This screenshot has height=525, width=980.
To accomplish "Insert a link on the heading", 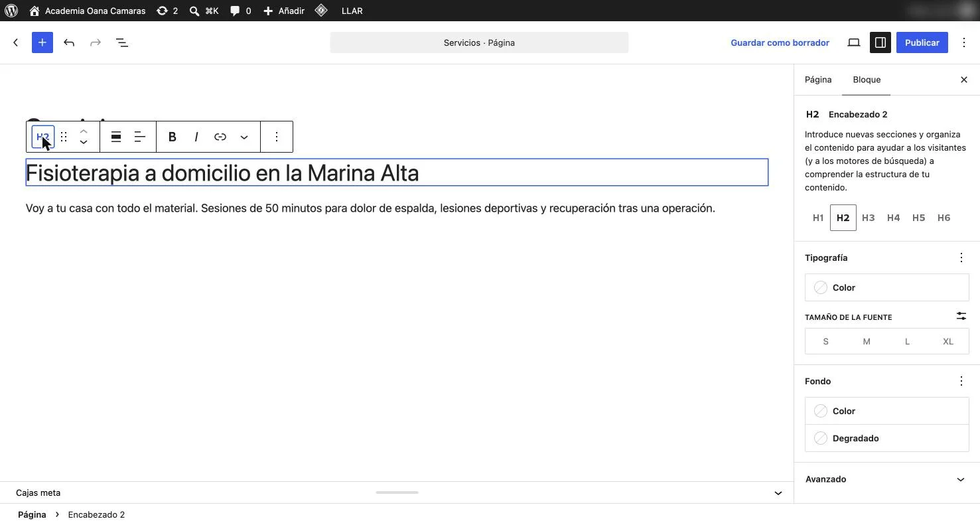I will coord(220,137).
